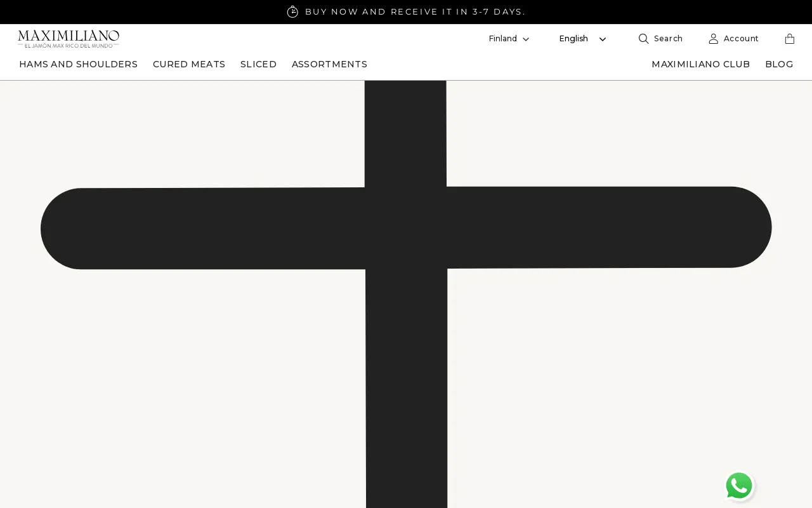812x508 pixels.
Task: Click the large plus symbol
Action: [x=406, y=229]
